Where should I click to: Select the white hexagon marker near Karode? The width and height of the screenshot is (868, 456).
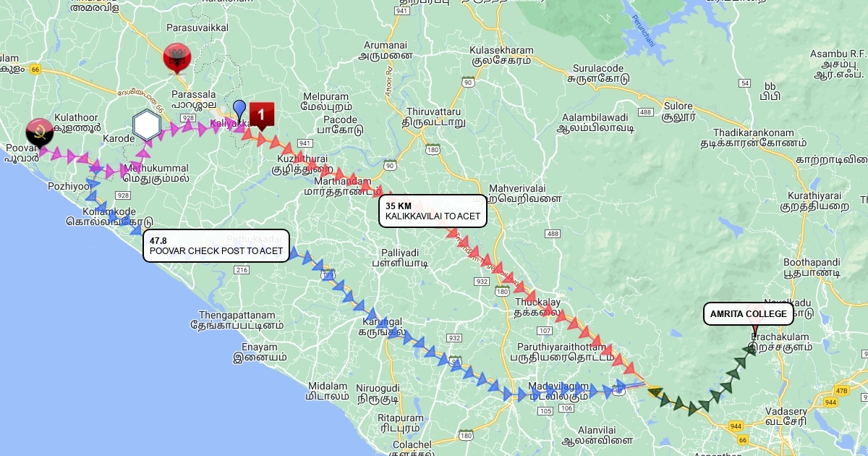(147, 125)
